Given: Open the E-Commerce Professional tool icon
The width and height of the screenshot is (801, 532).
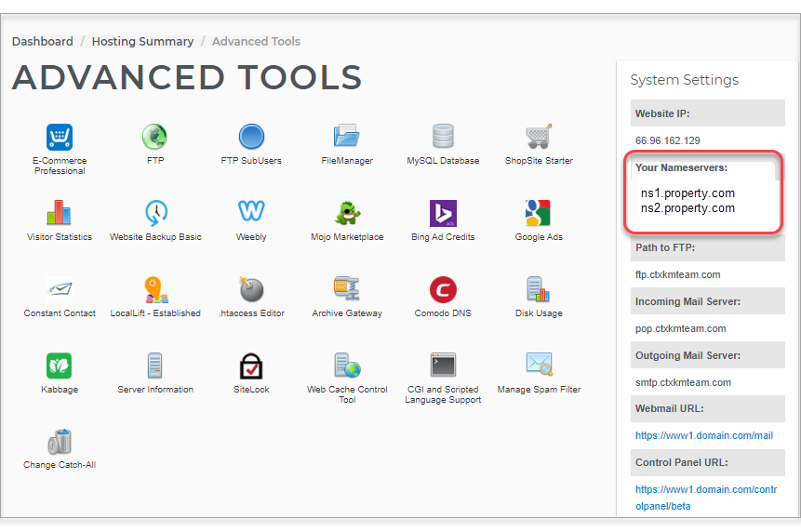Looking at the screenshot, I should coord(60,137).
